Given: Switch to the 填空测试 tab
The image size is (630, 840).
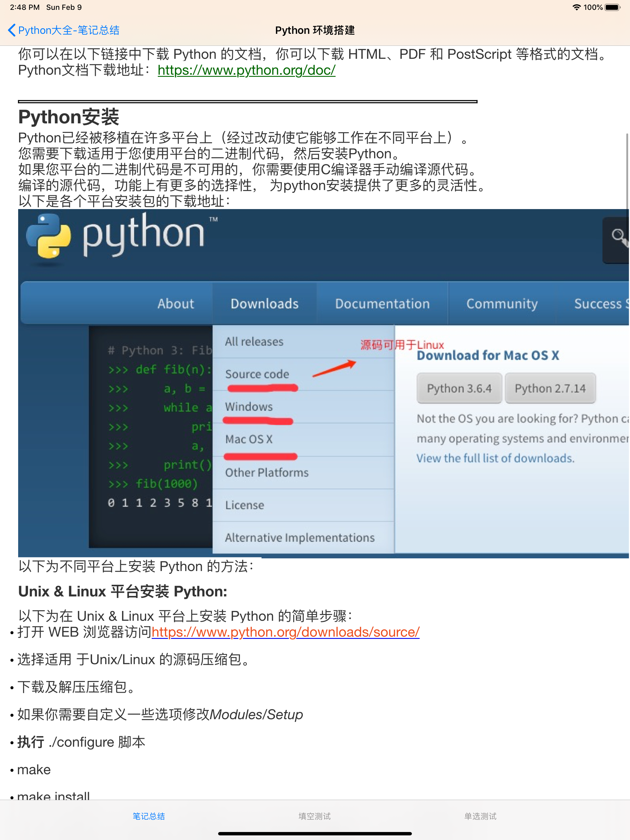Looking at the screenshot, I should tap(315, 816).
